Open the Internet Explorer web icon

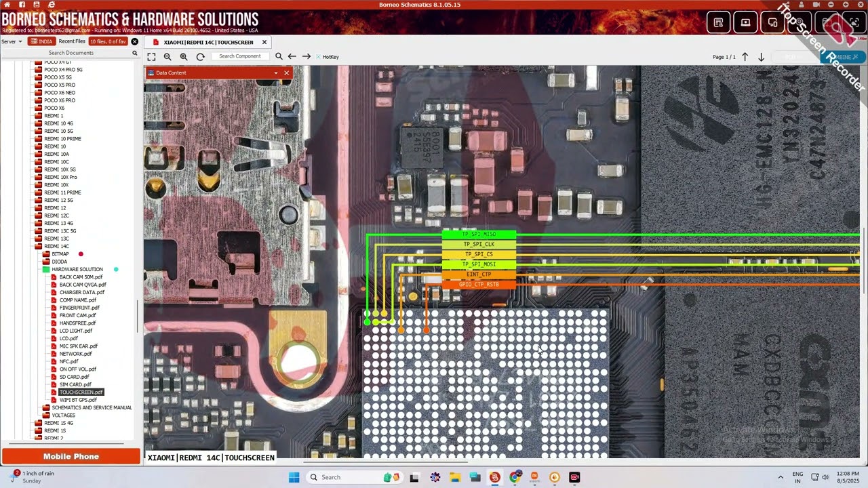[52, 5]
